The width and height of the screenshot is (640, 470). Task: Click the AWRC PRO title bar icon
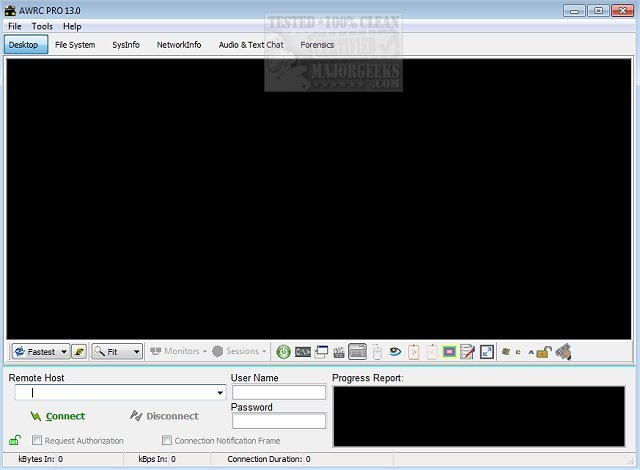click(x=10, y=10)
